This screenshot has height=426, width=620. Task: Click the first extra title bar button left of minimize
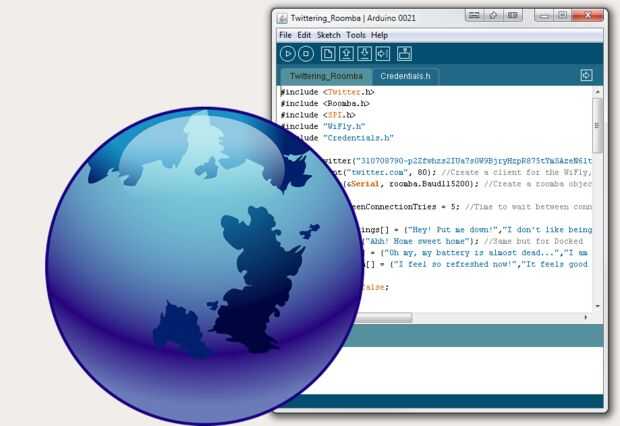click(x=474, y=15)
